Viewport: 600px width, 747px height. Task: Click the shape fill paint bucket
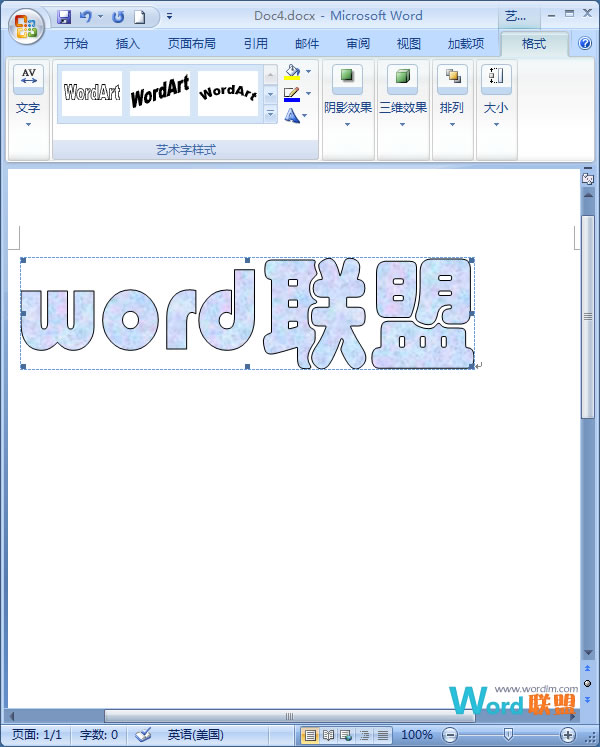coord(292,72)
